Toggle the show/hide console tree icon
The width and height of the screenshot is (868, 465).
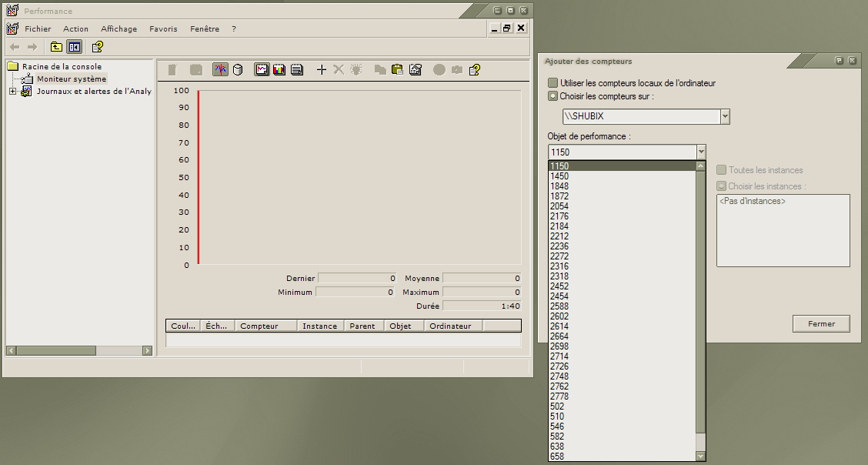[74, 47]
